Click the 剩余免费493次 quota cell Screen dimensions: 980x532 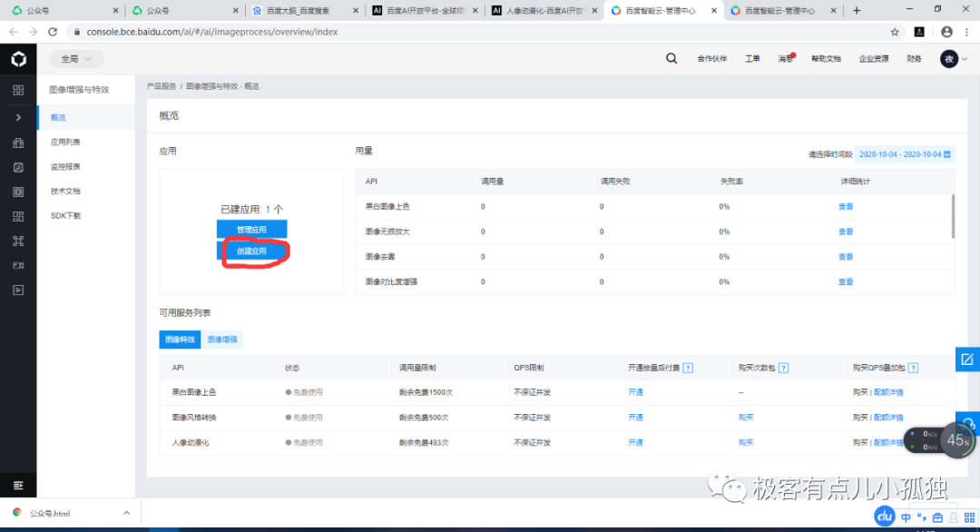[424, 442]
